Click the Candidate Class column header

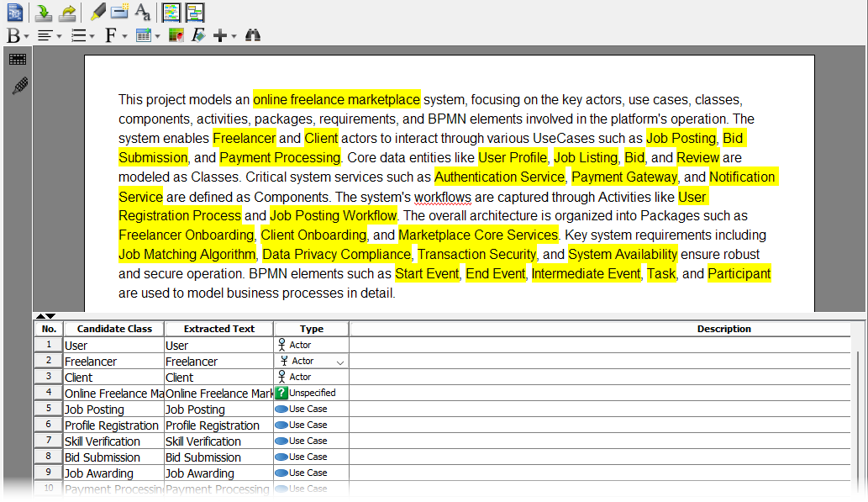(114, 329)
